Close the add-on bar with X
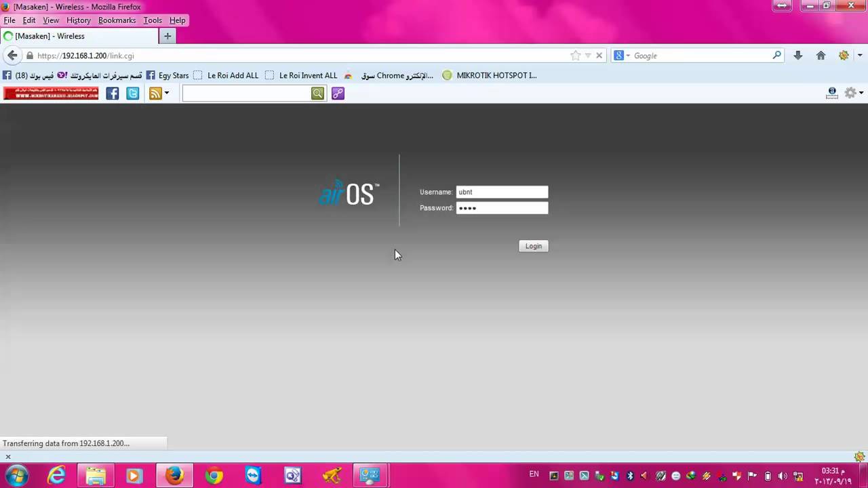Viewport: 868px width, 488px height. point(8,457)
